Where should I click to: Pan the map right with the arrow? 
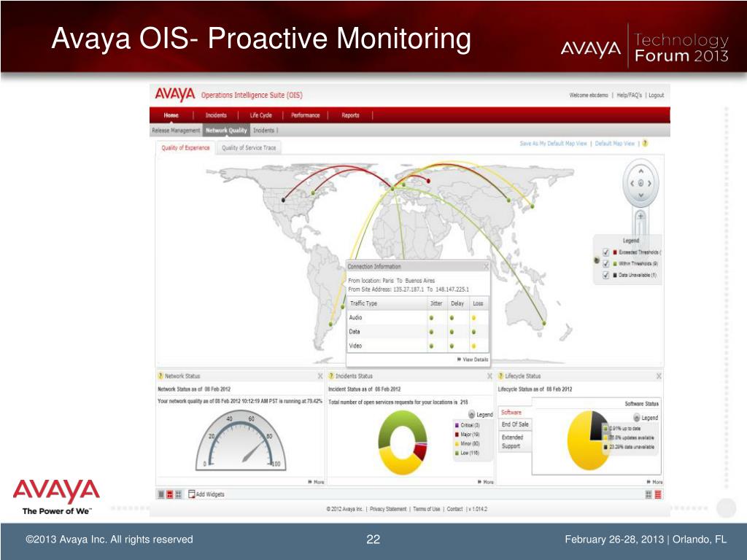tap(649, 183)
